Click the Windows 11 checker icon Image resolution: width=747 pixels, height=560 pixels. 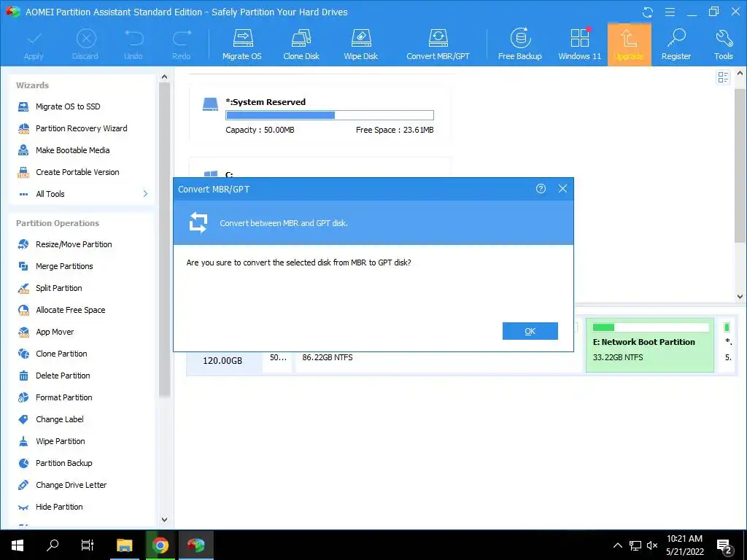point(580,44)
